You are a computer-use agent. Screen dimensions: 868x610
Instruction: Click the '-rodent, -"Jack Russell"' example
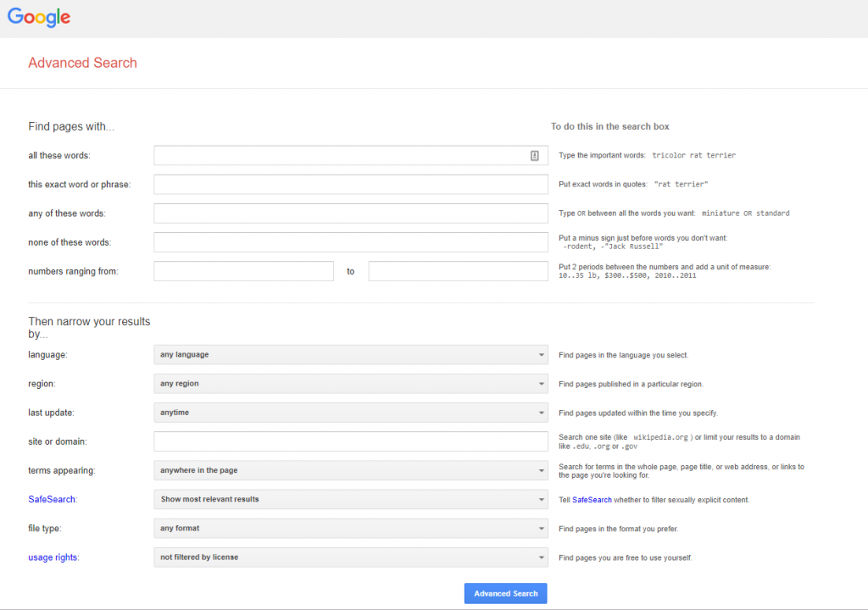[x=613, y=247]
